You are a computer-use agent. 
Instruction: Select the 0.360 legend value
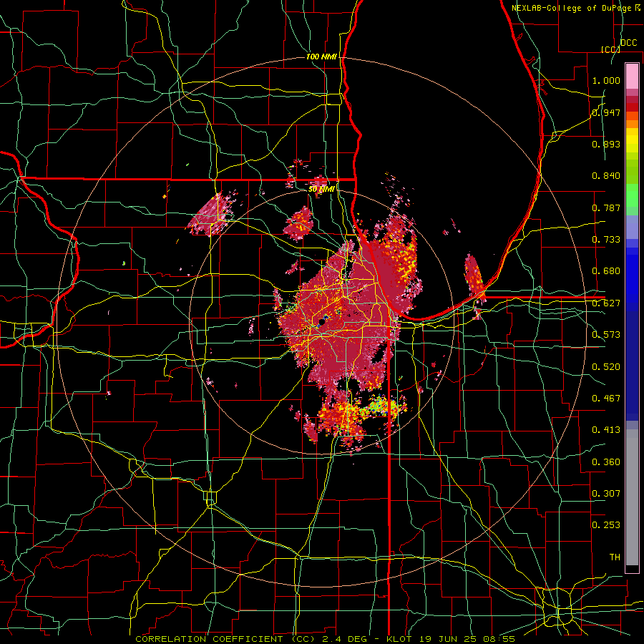click(606, 462)
